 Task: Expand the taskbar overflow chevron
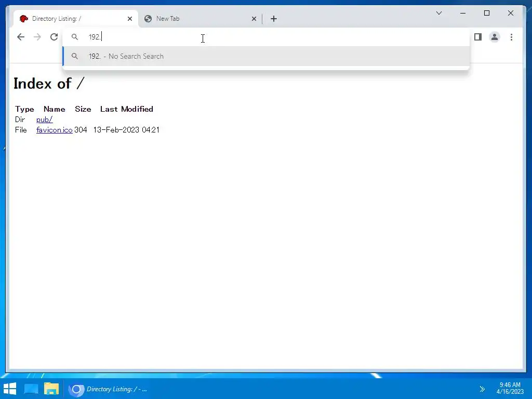tap(482, 389)
